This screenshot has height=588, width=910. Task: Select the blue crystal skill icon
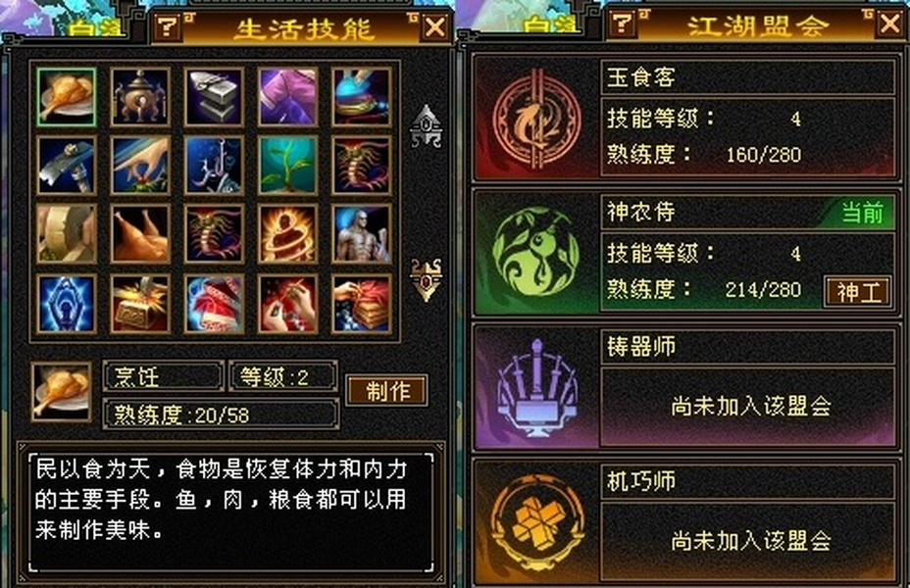tap(66, 303)
